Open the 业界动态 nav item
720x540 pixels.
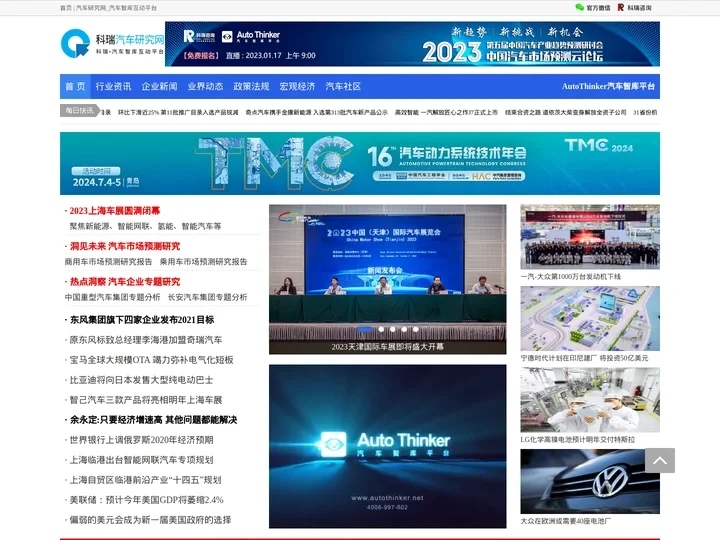tap(205, 86)
